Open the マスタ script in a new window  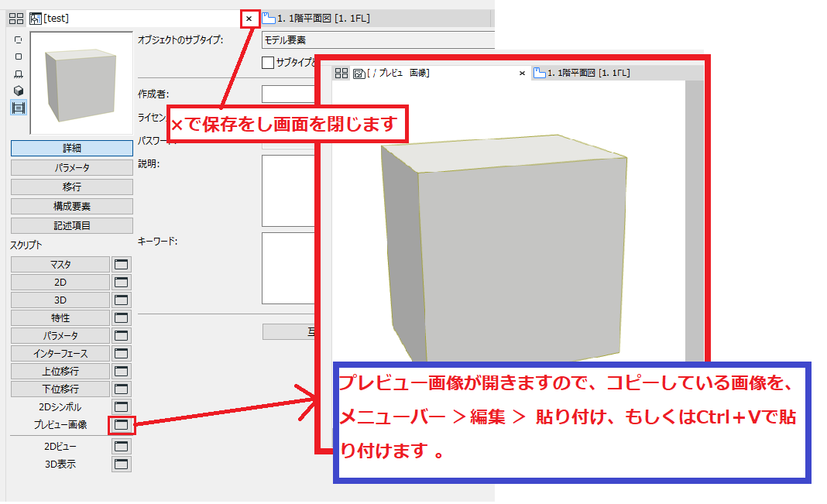coord(122,264)
